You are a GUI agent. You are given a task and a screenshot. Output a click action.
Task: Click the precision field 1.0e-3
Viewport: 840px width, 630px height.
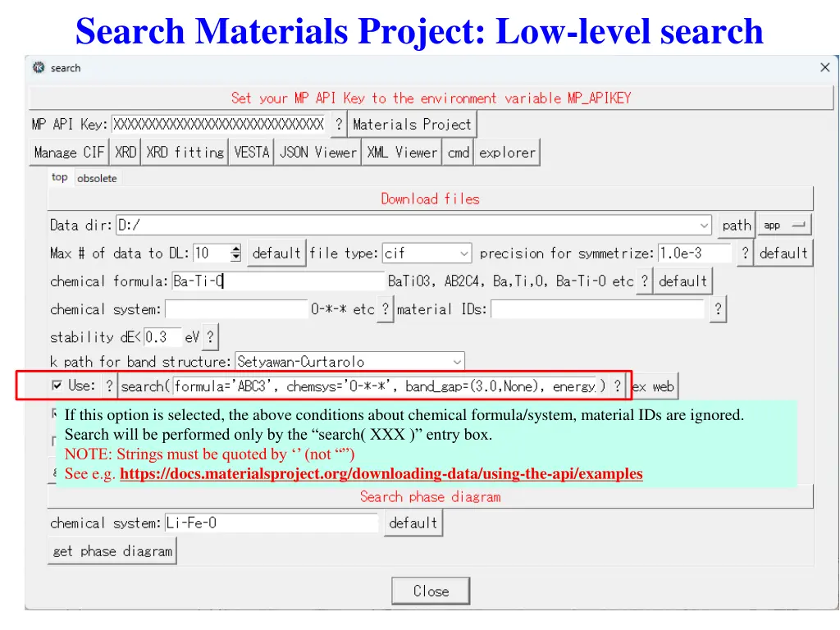tap(694, 253)
